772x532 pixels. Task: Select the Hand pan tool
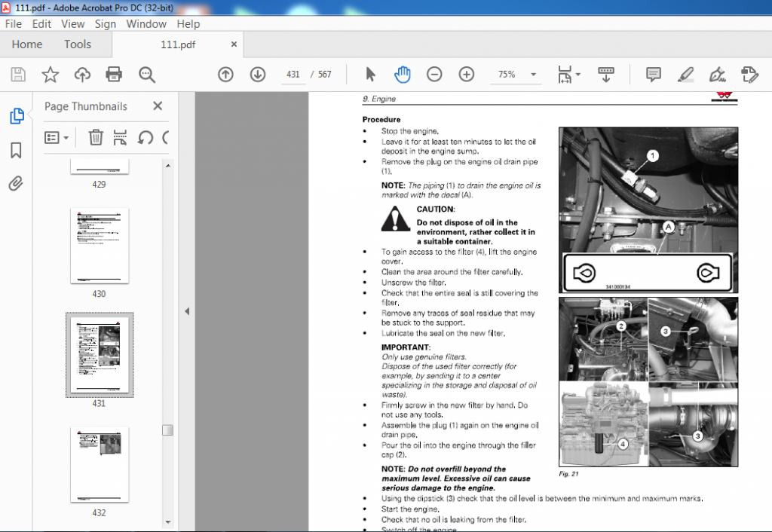click(403, 75)
